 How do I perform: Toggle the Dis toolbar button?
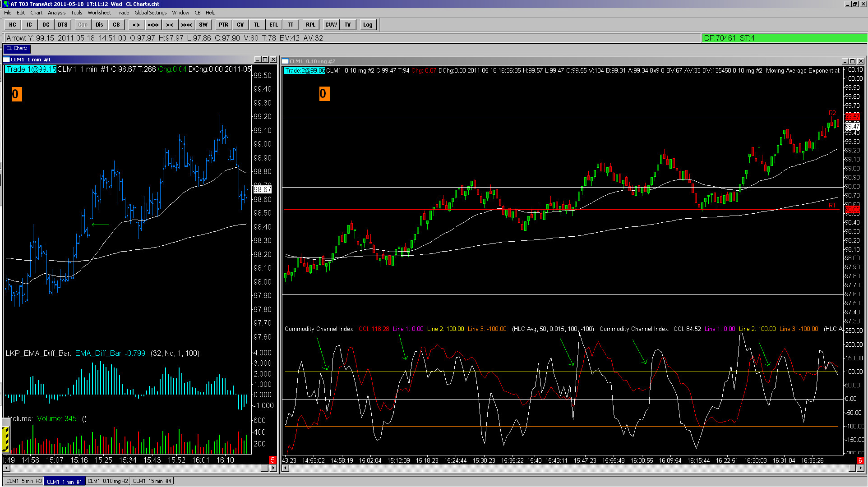click(x=99, y=25)
